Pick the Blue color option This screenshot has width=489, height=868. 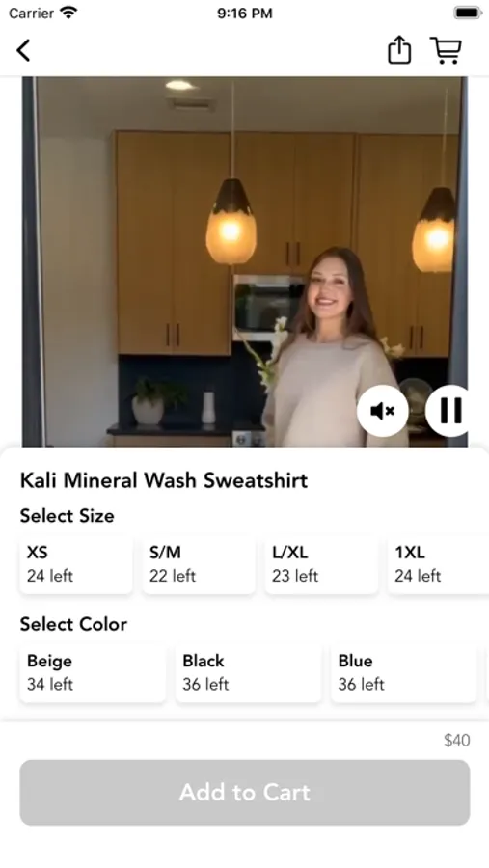coord(404,672)
